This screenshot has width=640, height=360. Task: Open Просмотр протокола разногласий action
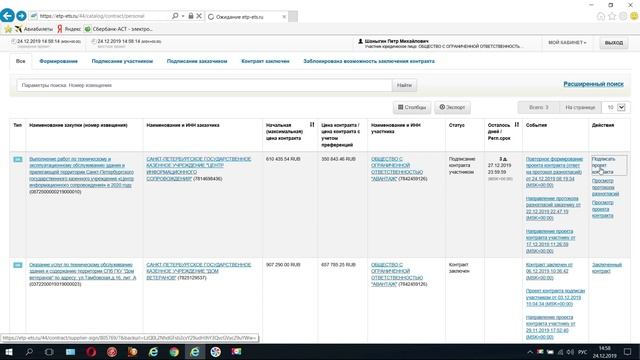click(605, 187)
